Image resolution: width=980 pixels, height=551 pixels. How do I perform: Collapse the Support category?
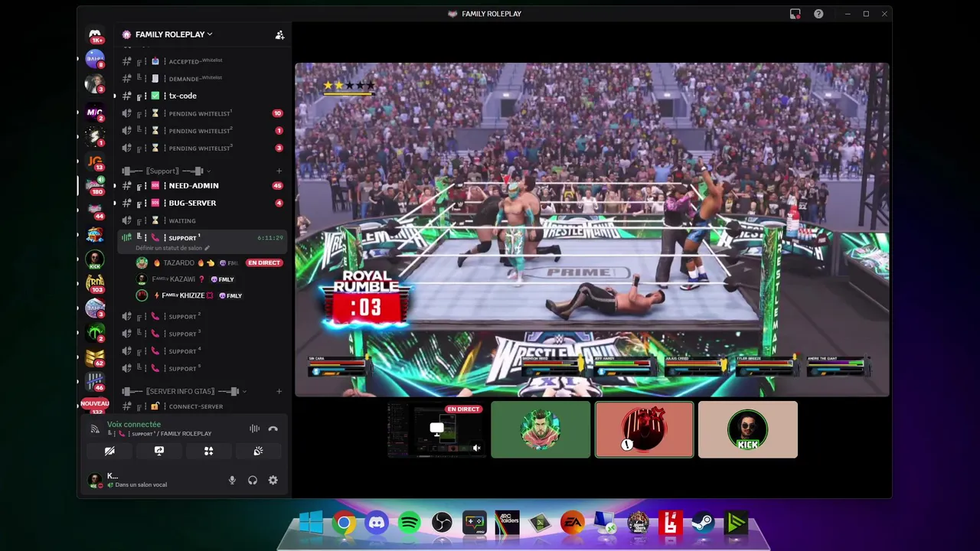[166, 171]
